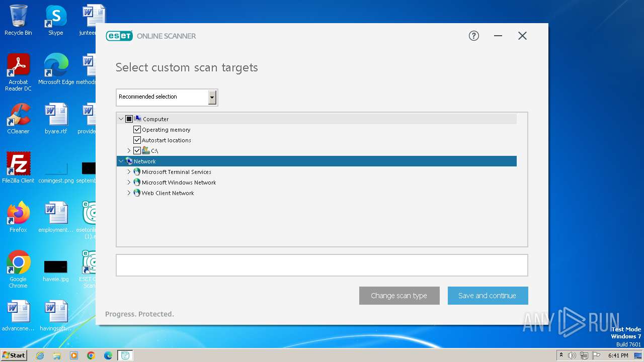Screen dimensions: 644x362
Task: Open the havingsoft document on desktop
Action: (x=56, y=316)
